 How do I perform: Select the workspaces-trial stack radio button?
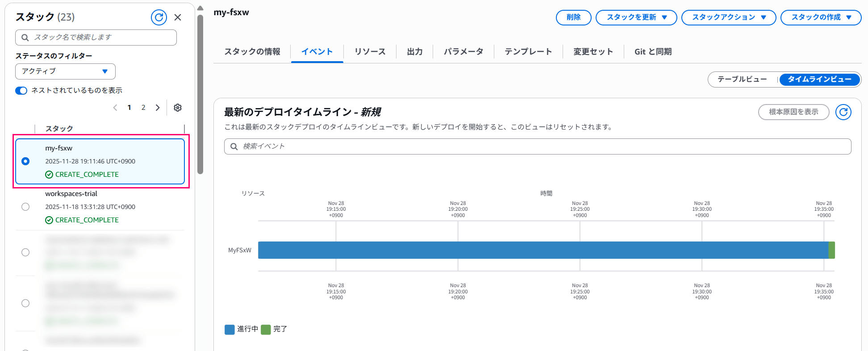tap(25, 207)
